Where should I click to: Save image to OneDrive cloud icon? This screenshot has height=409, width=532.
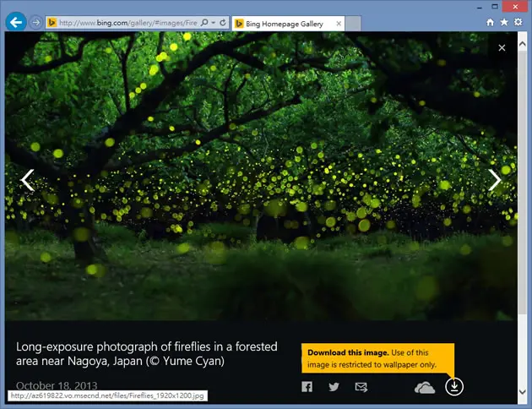425,387
